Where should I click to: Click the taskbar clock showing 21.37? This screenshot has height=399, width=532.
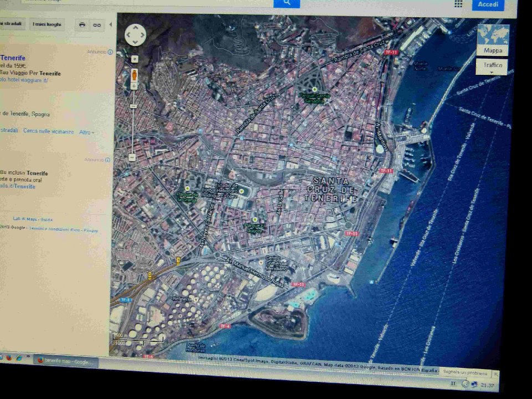[487, 386]
